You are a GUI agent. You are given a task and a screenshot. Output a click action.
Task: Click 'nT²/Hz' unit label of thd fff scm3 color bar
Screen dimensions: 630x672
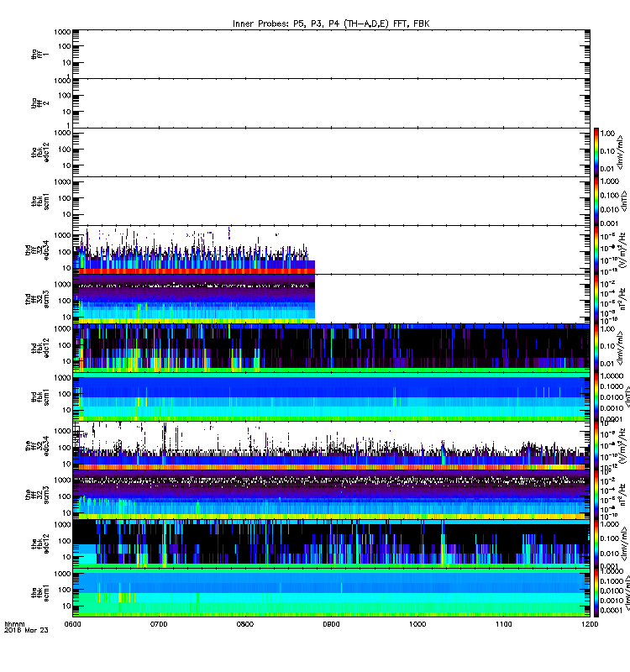(x=622, y=299)
